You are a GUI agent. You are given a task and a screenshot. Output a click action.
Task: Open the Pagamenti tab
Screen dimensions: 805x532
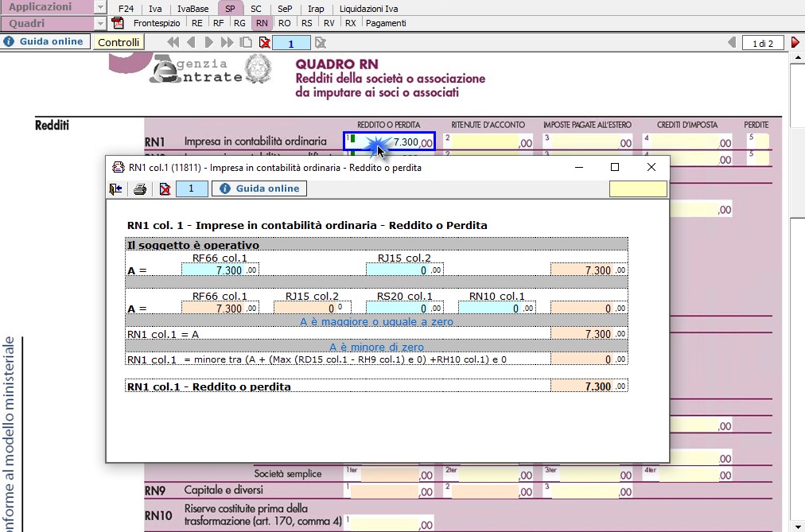386,23
